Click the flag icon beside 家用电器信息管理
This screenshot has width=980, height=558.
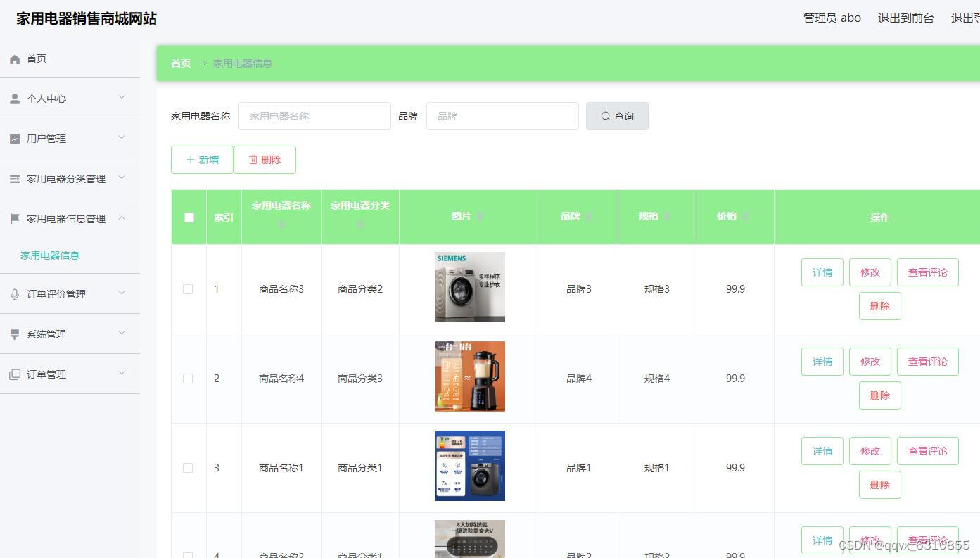pos(15,220)
